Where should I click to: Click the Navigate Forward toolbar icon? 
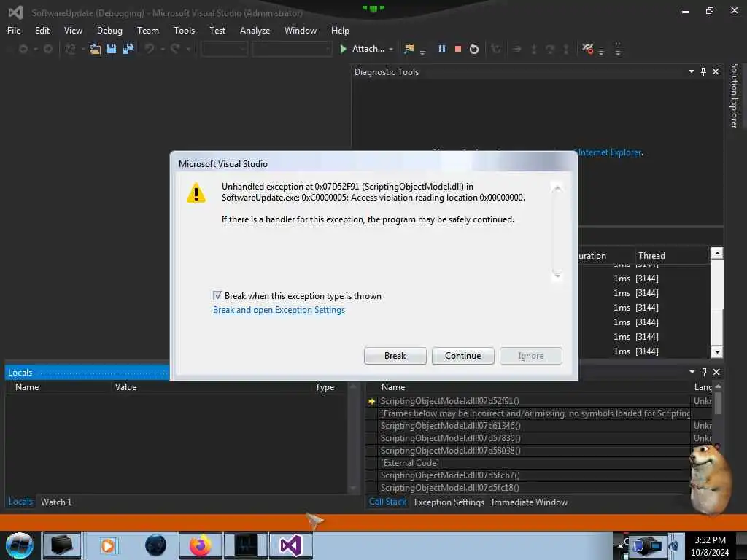pos(48,49)
